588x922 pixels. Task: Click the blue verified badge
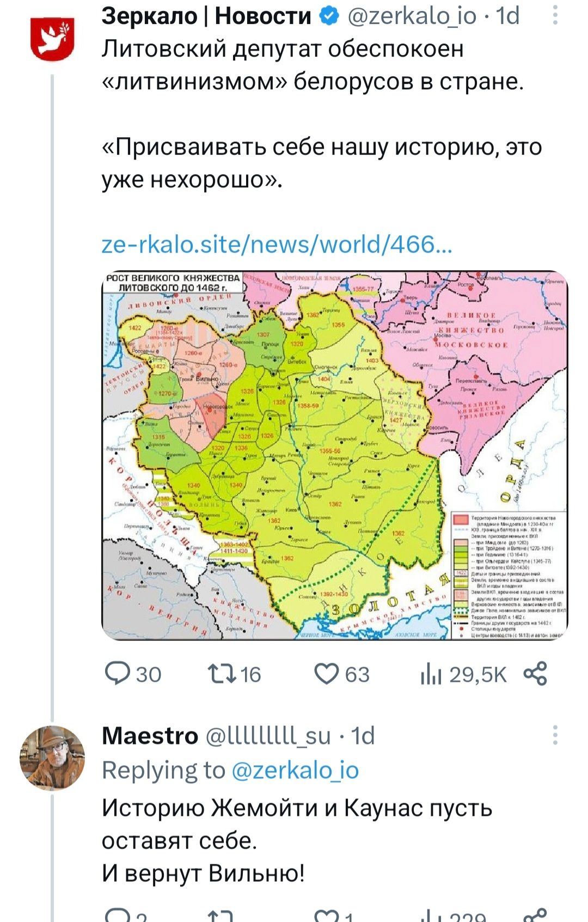pyautogui.click(x=328, y=16)
